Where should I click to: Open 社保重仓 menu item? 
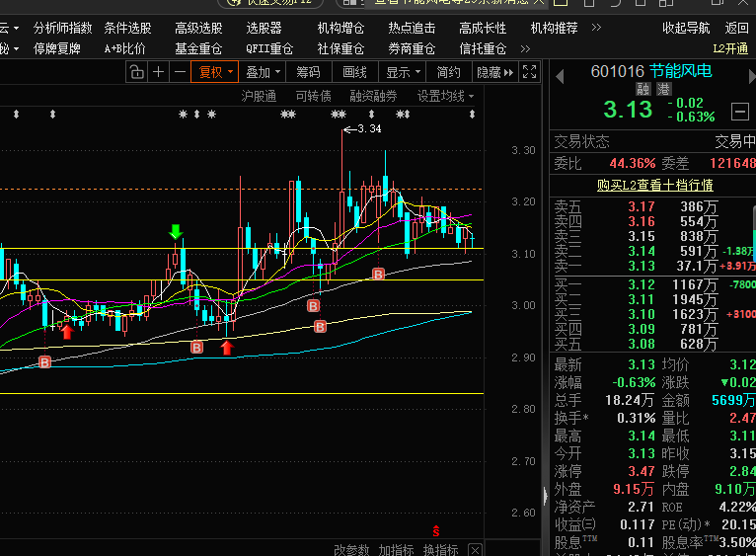340,48
